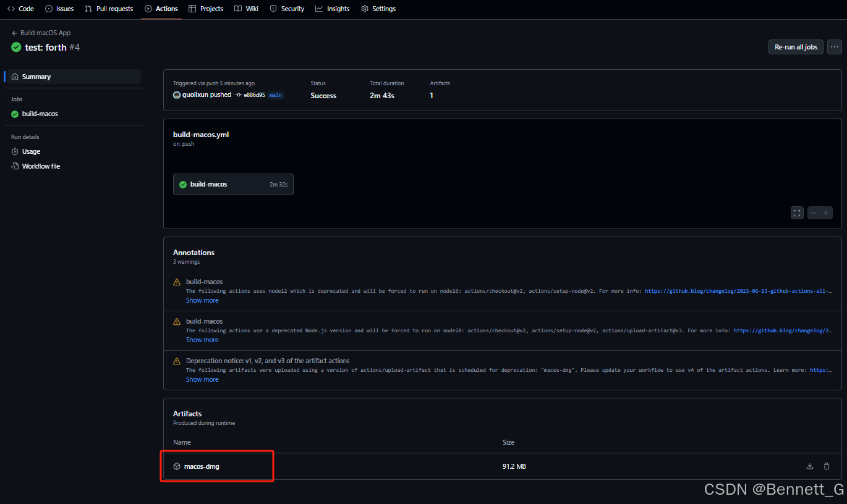This screenshot has height=504, width=847.
Task: Open build-macos job card in workflow graph
Action: 233,184
